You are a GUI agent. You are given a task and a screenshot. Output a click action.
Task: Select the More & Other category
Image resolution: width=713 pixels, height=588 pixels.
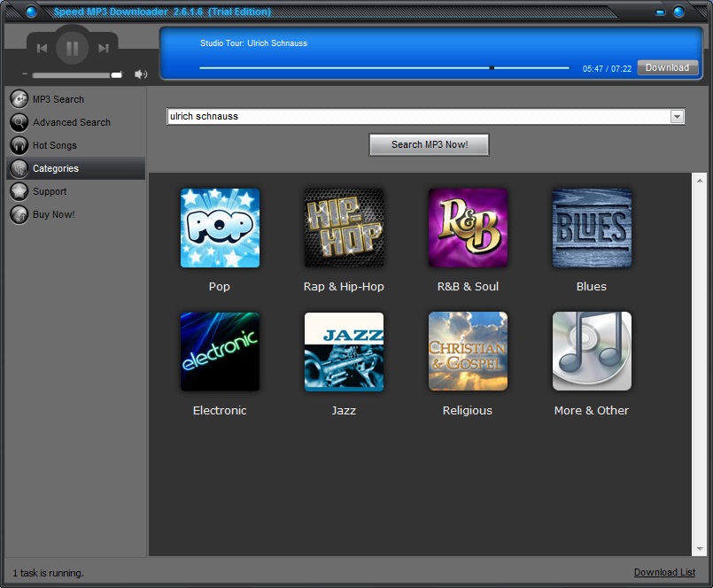click(591, 351)
